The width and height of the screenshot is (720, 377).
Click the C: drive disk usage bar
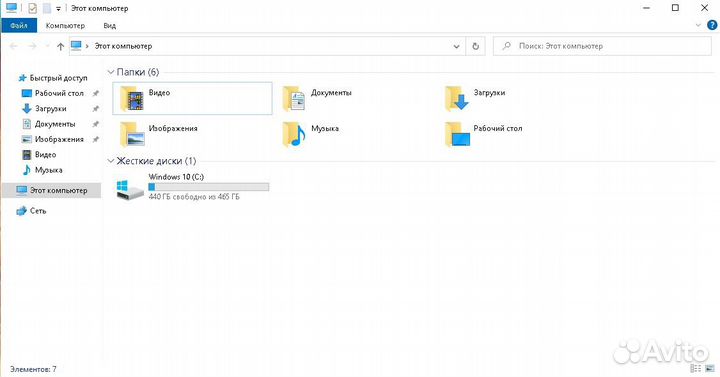pos(208,187)
